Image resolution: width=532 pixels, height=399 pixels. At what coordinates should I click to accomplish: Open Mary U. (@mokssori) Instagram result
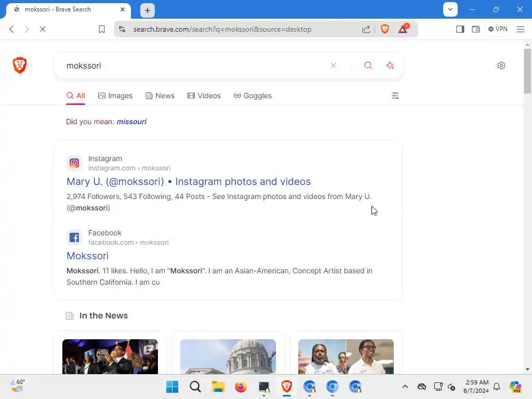click(x=189, y=181)
